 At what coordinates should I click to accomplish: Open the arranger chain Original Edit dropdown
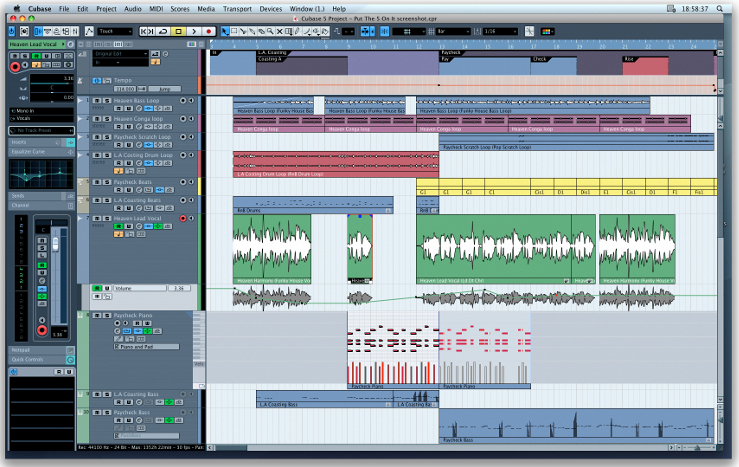121,54
